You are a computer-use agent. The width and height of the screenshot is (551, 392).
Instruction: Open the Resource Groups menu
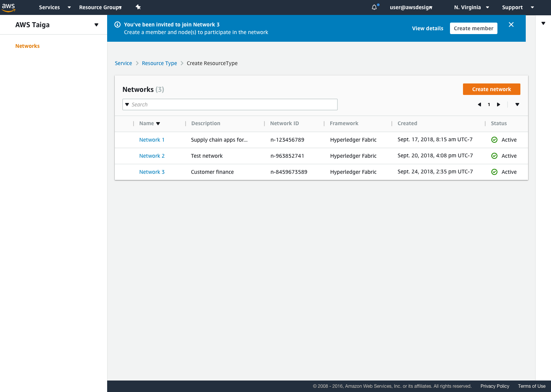pos(100,7)
